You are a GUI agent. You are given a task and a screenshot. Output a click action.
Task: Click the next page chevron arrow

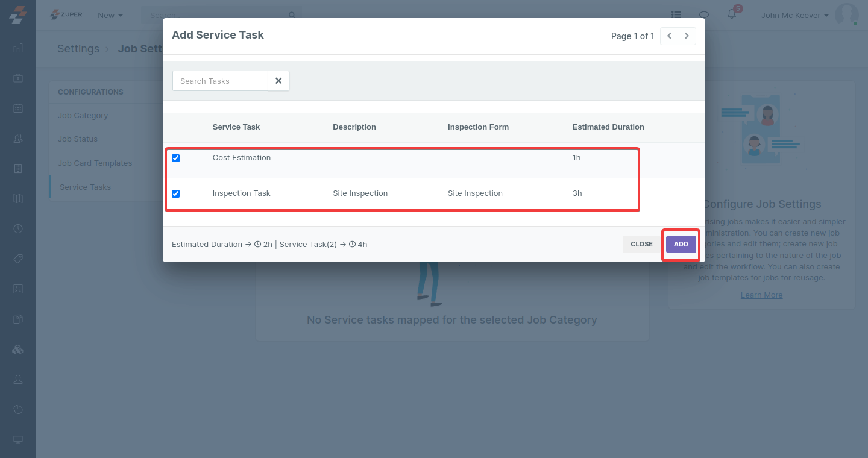point(687,36)
